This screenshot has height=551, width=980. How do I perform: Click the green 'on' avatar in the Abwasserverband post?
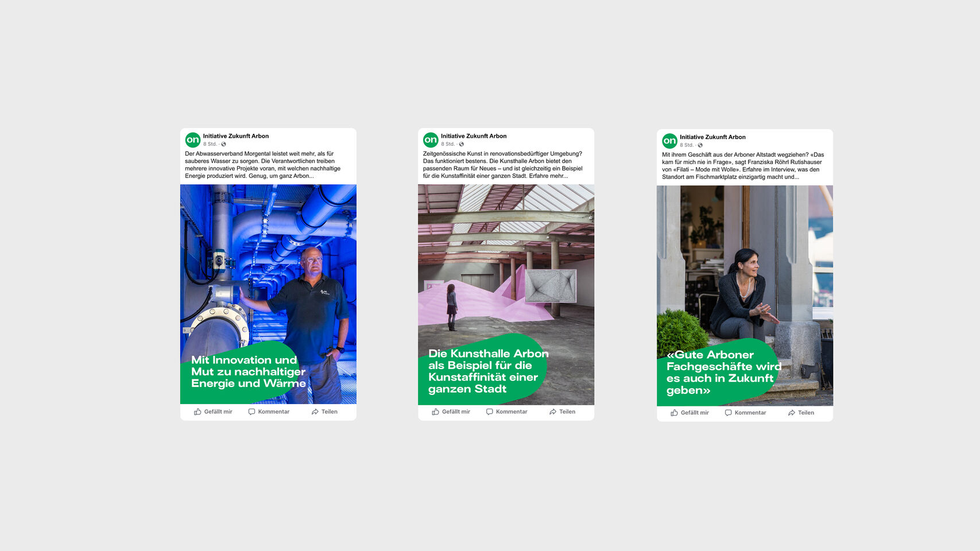(x=193, y=139)
